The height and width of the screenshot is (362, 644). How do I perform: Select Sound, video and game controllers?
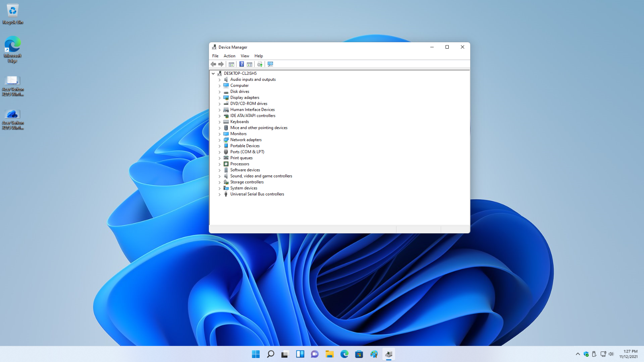coord(261,176)
